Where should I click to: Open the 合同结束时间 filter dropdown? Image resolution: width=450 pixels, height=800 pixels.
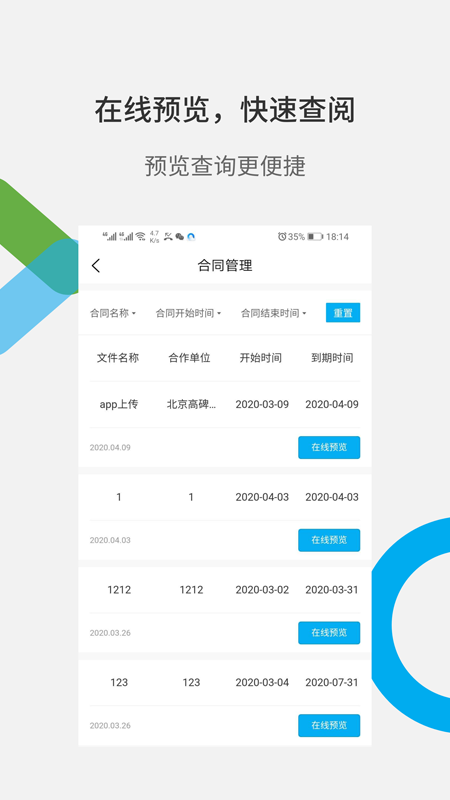[x=273, y=313]
